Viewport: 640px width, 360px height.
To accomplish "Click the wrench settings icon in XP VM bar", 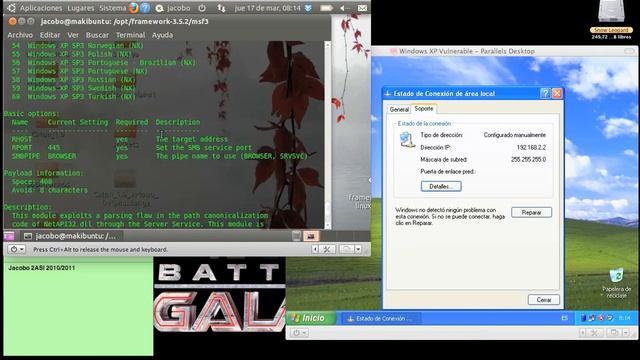I will [x=594, y=333].
